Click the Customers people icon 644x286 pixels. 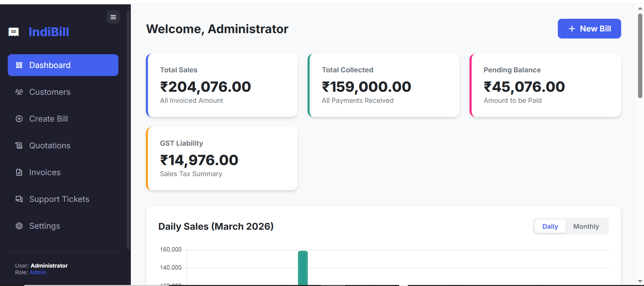19,92
